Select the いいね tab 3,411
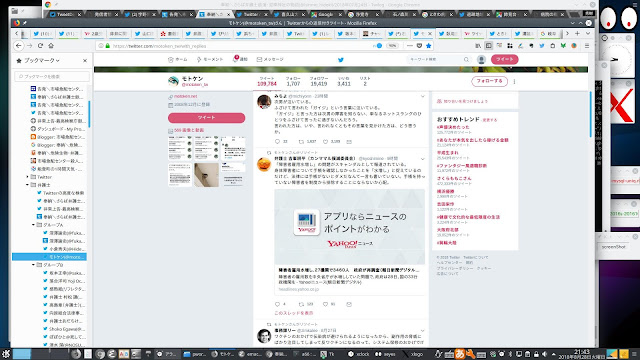This screenshot has height=360, width=640. pos(344,81)
